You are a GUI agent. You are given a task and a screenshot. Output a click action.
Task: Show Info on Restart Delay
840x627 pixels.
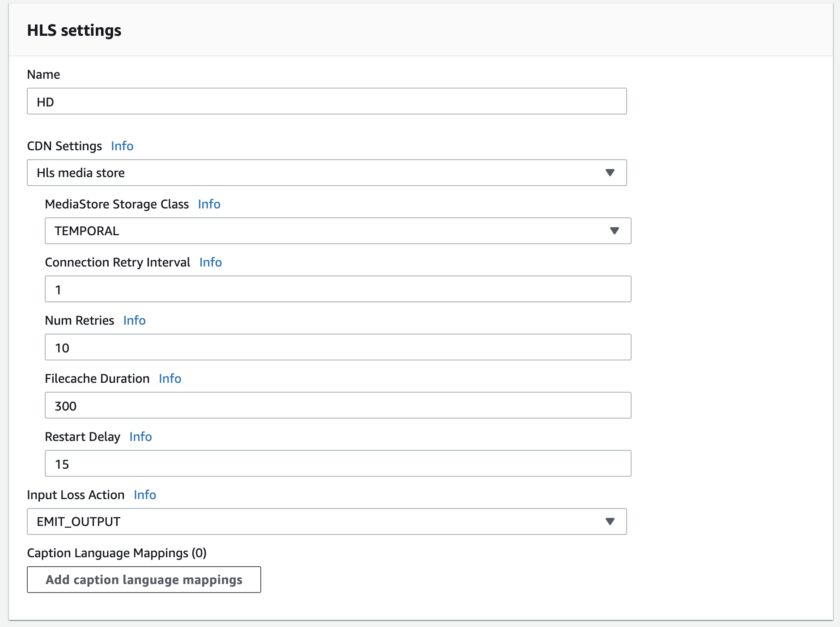coord(140,437)
